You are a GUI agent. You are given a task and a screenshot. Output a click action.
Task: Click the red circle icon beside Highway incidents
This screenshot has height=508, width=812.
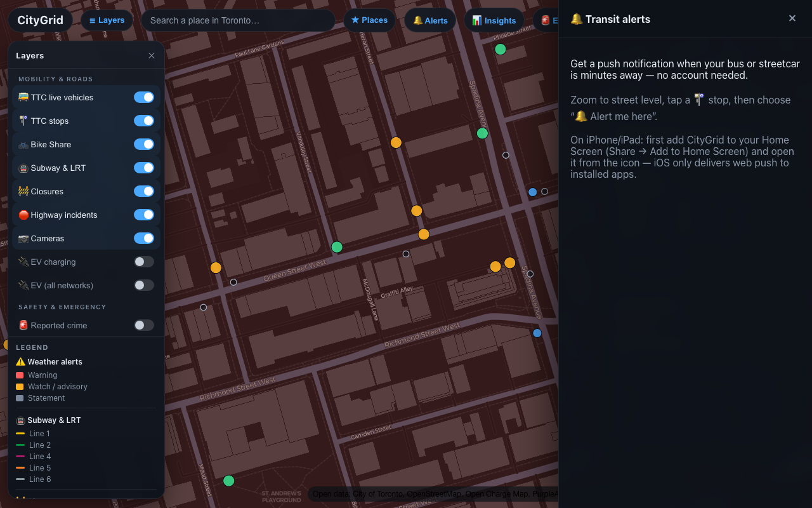click(23, 215)
